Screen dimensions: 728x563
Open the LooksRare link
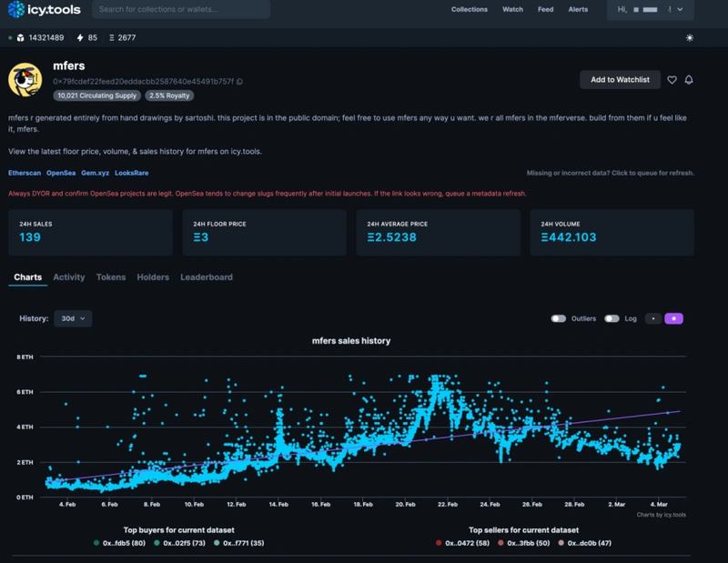tap(132, 173)
